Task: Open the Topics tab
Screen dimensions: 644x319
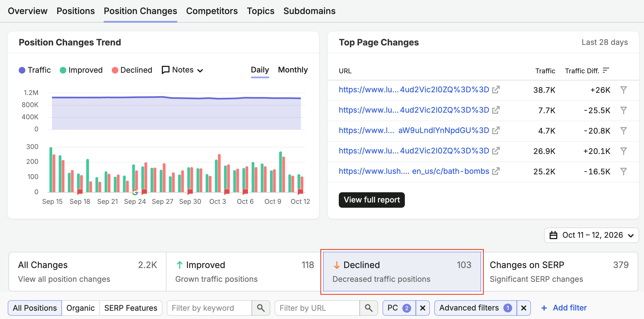Action: point(261,11)
